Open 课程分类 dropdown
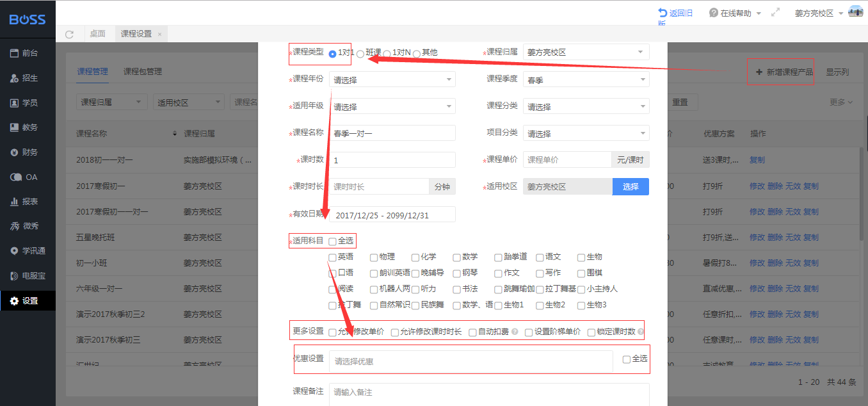The image size is (868, 406). pyautogui.click(x=586, y=106)
